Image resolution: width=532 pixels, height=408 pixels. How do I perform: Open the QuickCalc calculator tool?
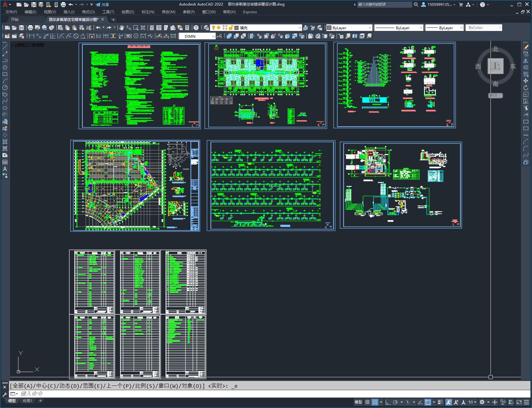tap(187, 28)
